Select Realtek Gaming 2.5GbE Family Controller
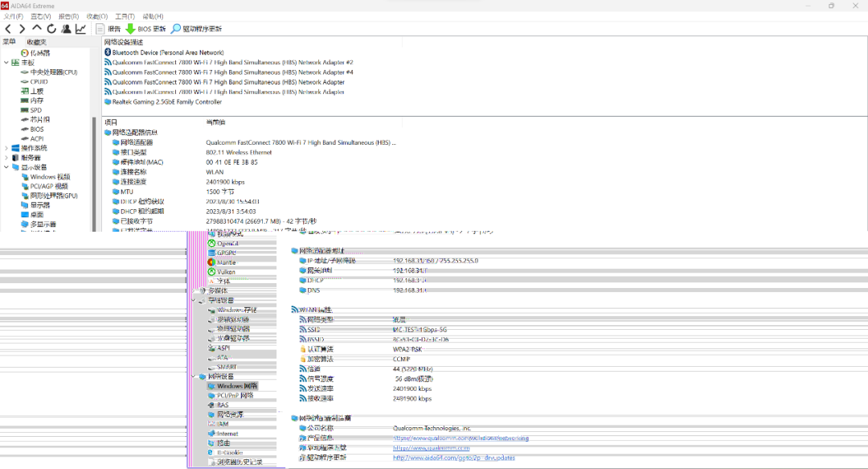This screenshot has width=868, height=469. (x=163, y=102)
